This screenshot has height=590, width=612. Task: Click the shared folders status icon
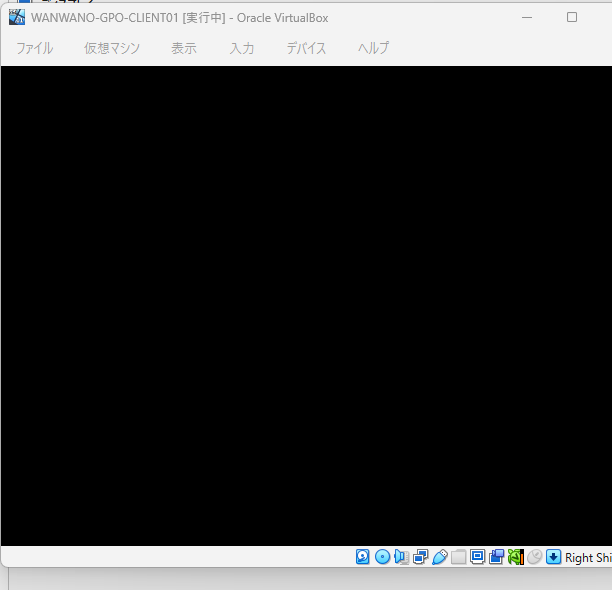pyautogui.click(x=459, y=557)
